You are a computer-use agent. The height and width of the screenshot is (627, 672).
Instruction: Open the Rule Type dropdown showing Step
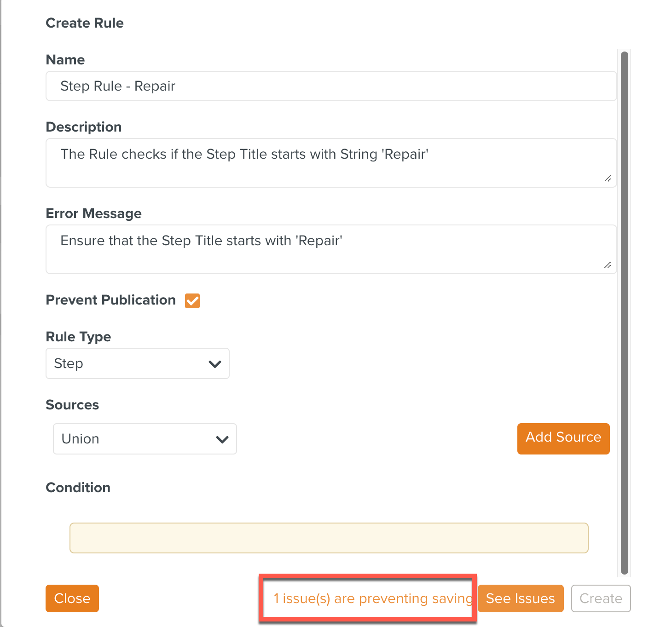click(137, 363)
